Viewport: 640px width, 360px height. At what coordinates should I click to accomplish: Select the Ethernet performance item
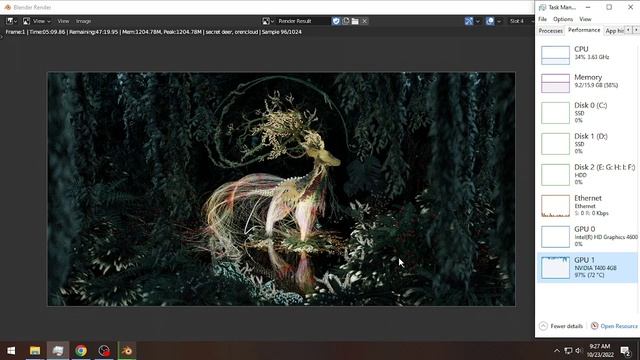pyautogui.click(x=587, y=206)
